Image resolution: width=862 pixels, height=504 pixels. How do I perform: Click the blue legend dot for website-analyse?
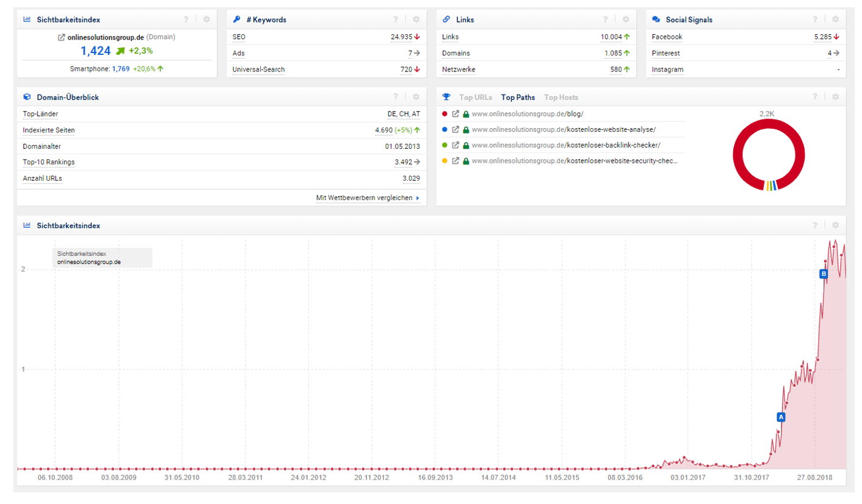click(445, 129)
